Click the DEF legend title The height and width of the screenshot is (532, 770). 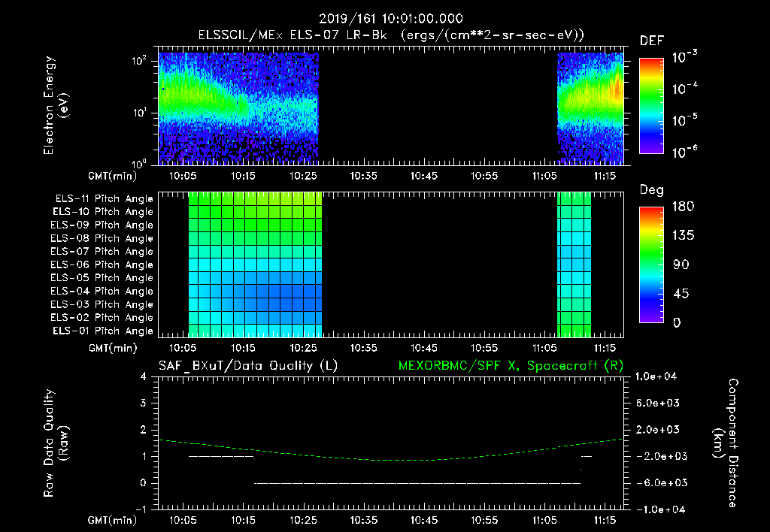tap(652, 41)
